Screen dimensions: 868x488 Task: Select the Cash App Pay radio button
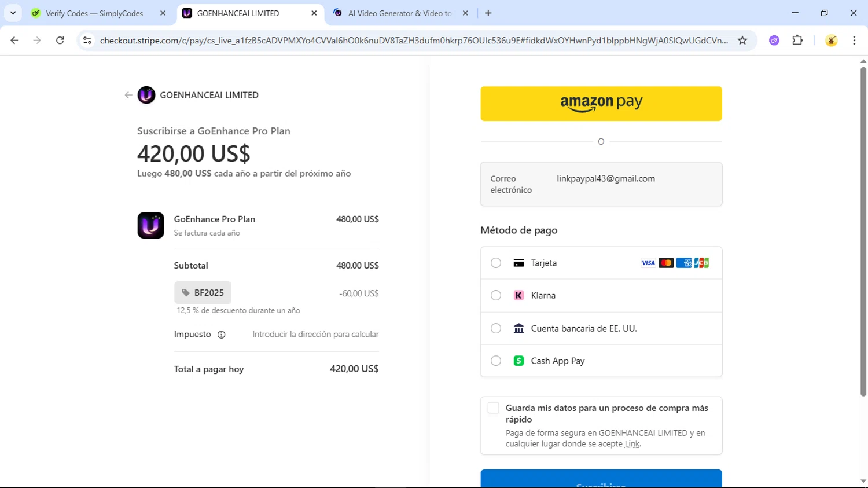pos(496,361)
